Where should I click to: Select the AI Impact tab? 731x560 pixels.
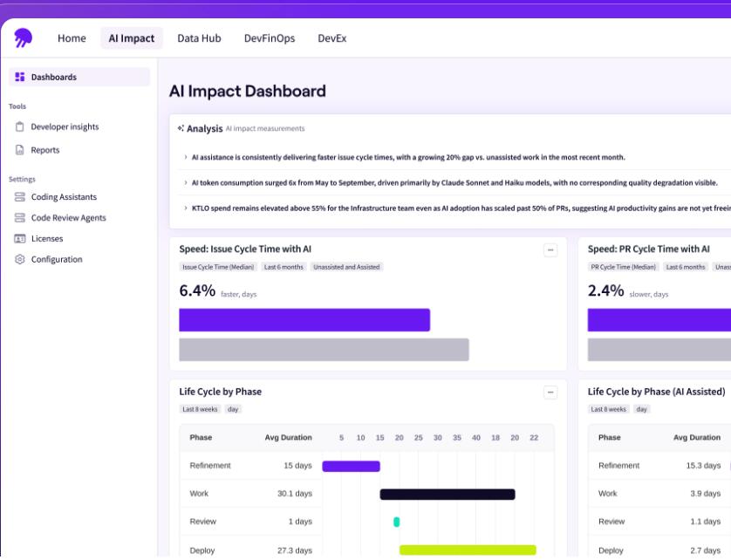(x=132, y=38)
